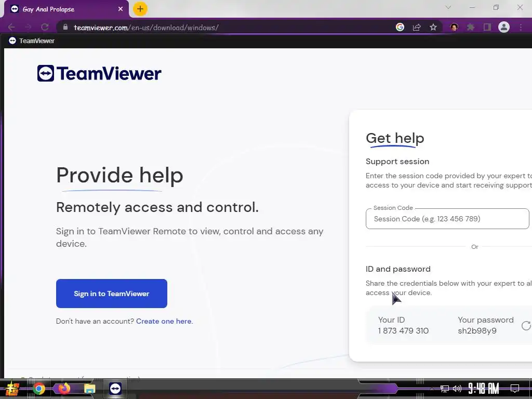The height and width of the screenshot is (399, 532).
Task: Click the TeamViewer logo on page
Action: (99, 73)
